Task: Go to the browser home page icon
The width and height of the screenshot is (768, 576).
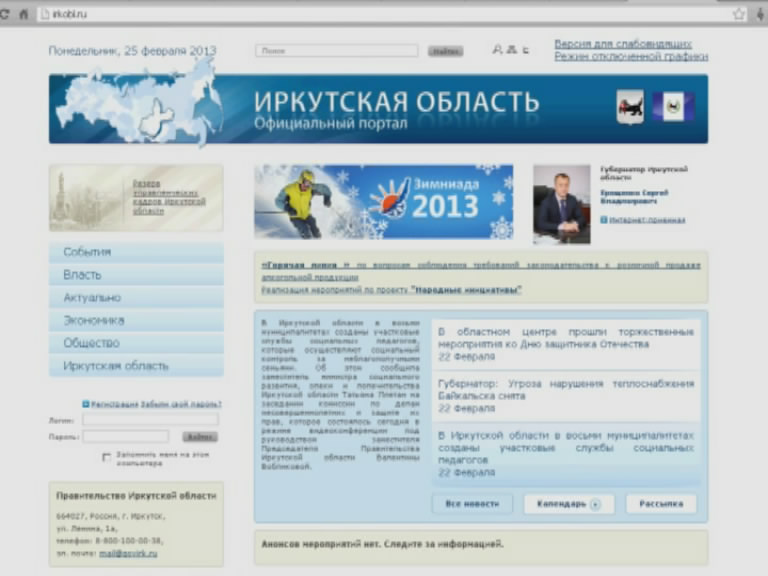Action: [x=24, y=14]
